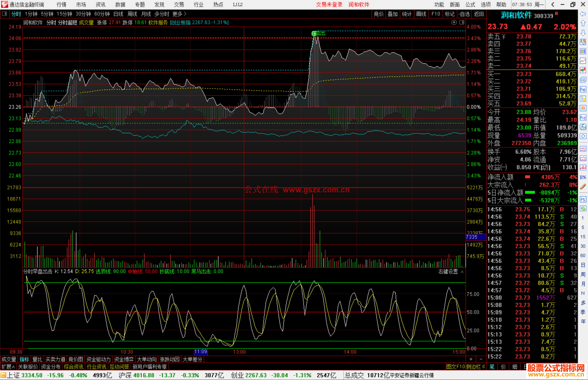
Task: Open the f(x) formula manager icon
Action: coord(583,127)
